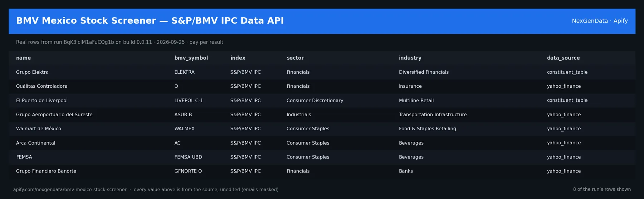Click 'Transportation Infrastructure' industry cell
The width and height of the screenshot is (644, 199).
[x=433, y=115]
